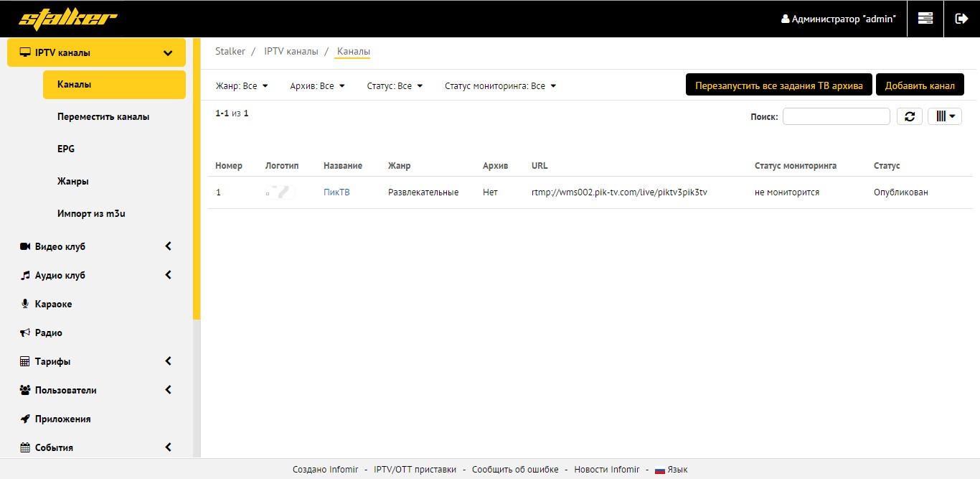Viewport: 980px width, 479px height.
Task: Open the Статус: Все filter dropdown
Action: [395, 86]
